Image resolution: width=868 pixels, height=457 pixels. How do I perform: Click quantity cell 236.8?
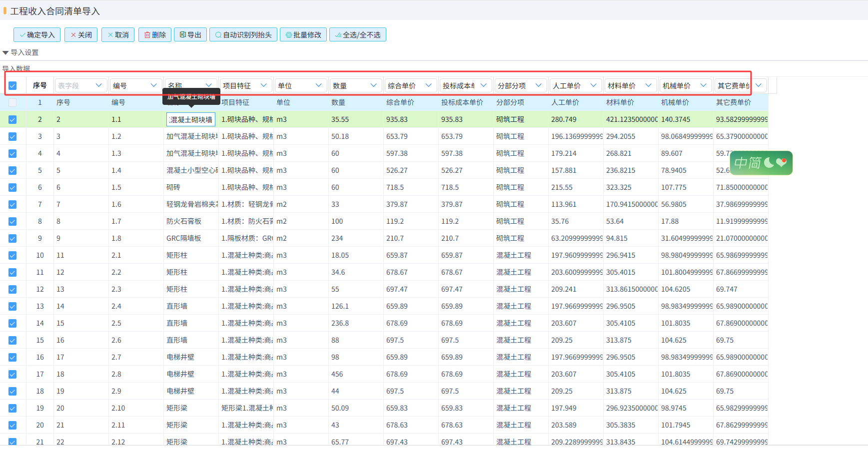click(356, 323)
